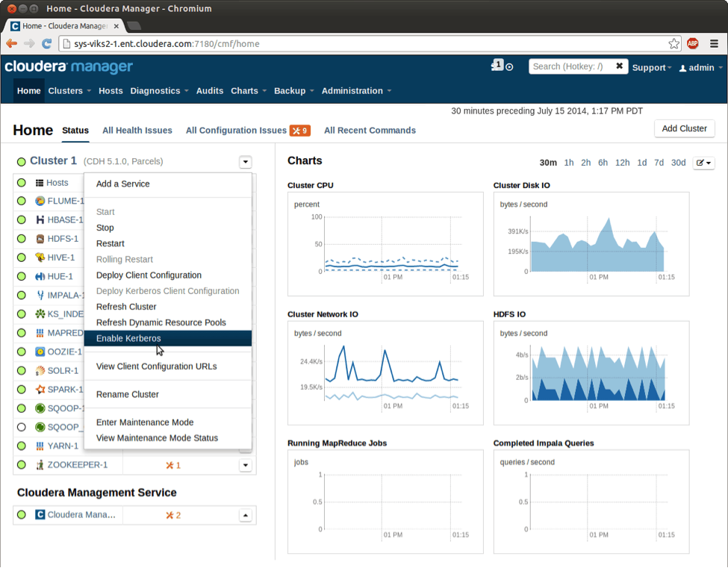The height and width of the screenshot is (568, 728).
Task: Open the chart edit options dropdown
Action: click(703, 163)
